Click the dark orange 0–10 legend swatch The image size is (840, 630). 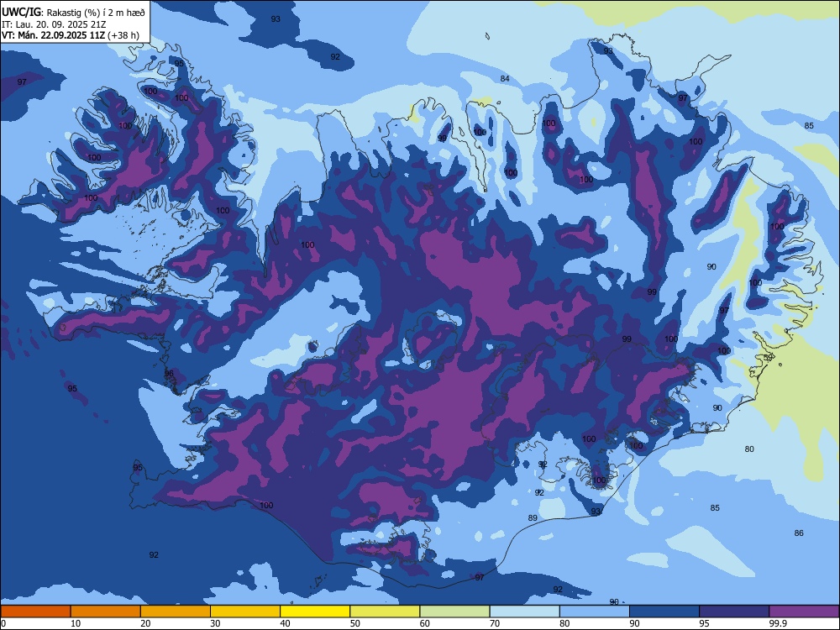click(35, 612)
